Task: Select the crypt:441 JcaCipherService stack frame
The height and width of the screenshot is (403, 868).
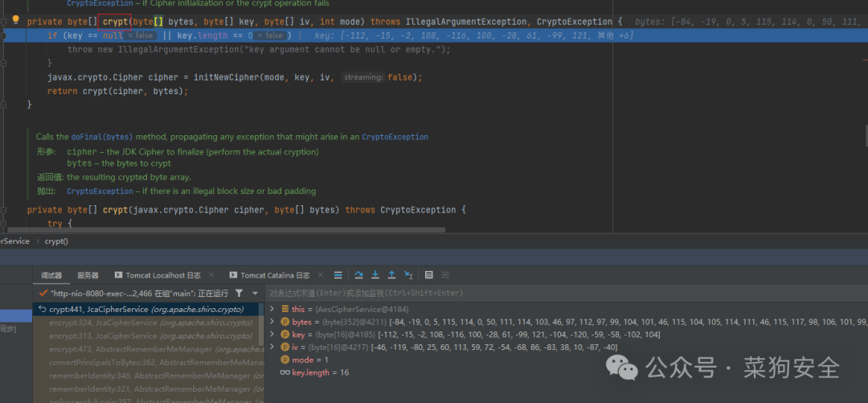Action: click(145, 310)
